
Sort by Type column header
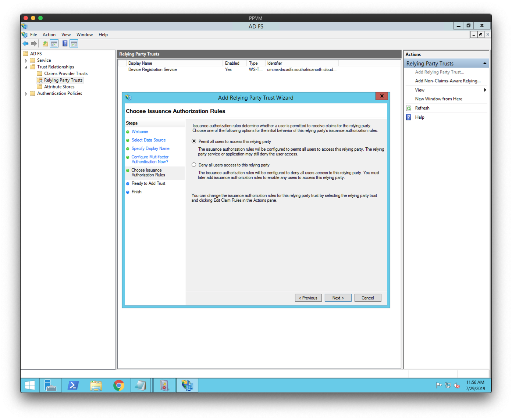(x=256, y=63)
